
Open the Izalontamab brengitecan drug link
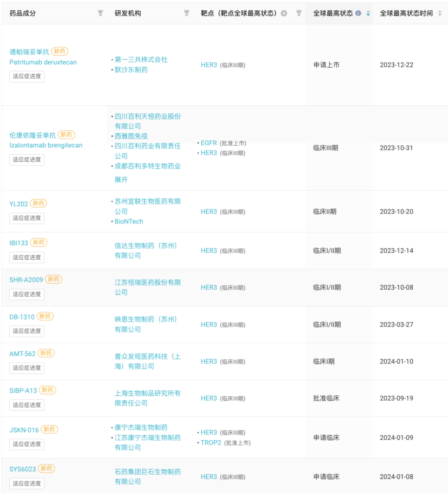[46, 145]
